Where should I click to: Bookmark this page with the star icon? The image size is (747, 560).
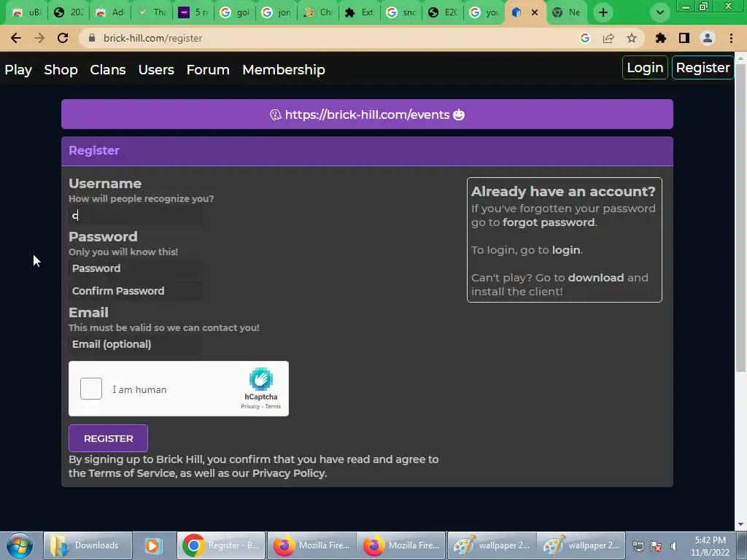click(632, 38)
